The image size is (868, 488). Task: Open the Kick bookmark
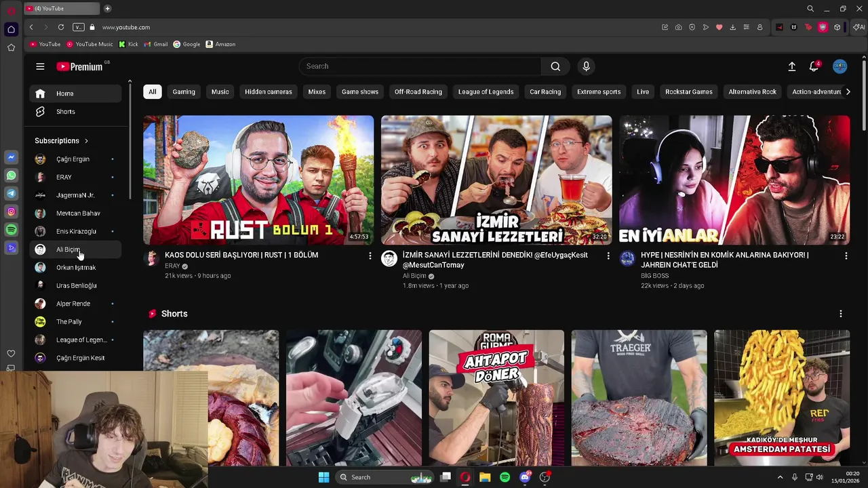128,44
